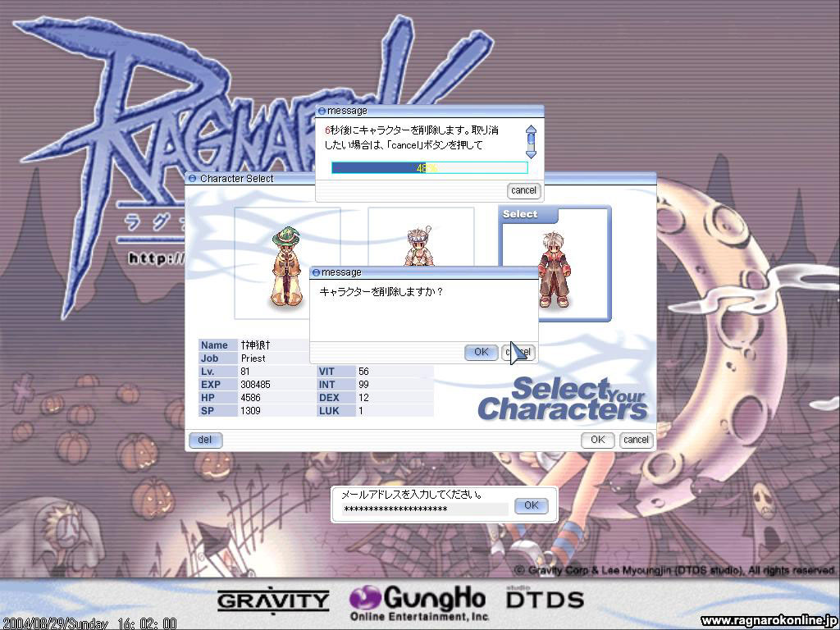Image resolution: width=840 pixels, height=630 pixels.
Task: Click OK at the bottom of Character Select
Action: coord(598,440)
